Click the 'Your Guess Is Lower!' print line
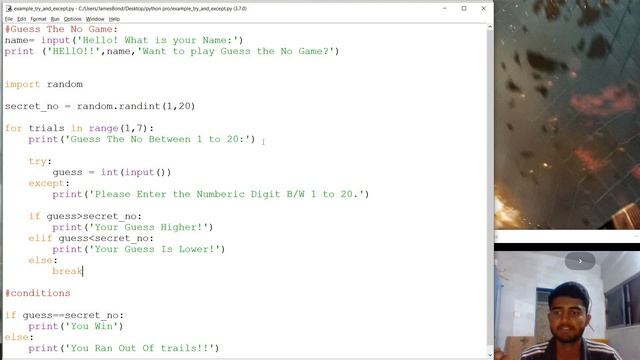Image resolution: width=640 pixels, height=360 pixels. pos(139,249)
